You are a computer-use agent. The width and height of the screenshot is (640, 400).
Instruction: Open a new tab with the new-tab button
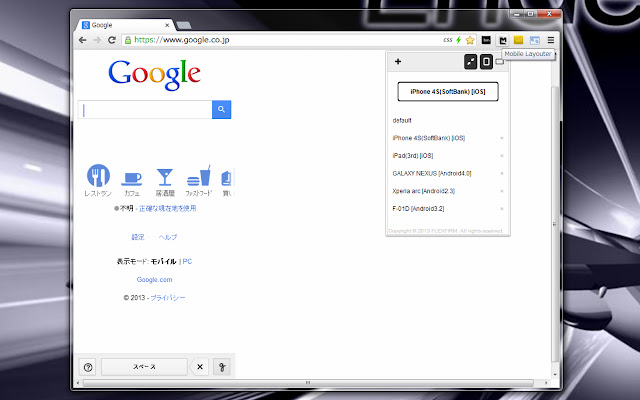184,26
